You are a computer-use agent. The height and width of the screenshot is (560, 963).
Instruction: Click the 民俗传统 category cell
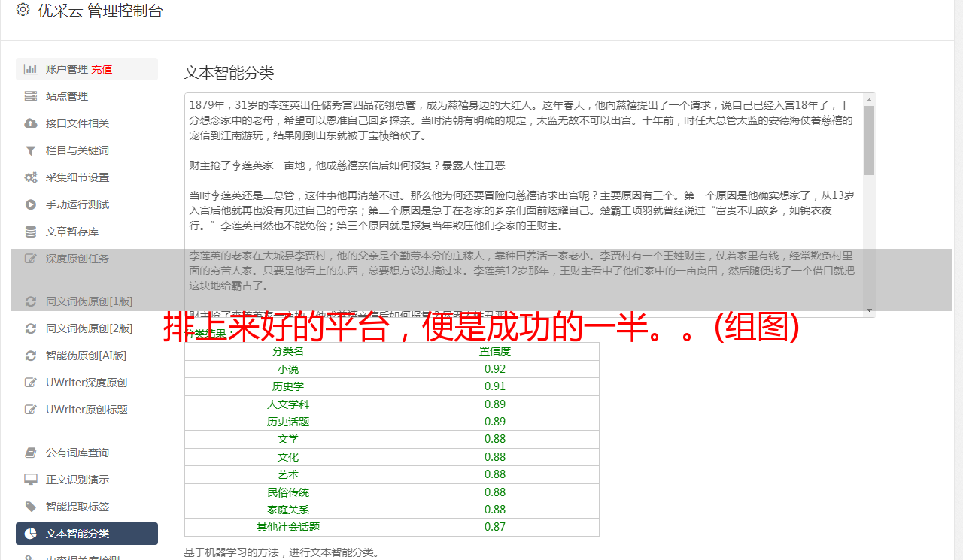pos(288,492)
